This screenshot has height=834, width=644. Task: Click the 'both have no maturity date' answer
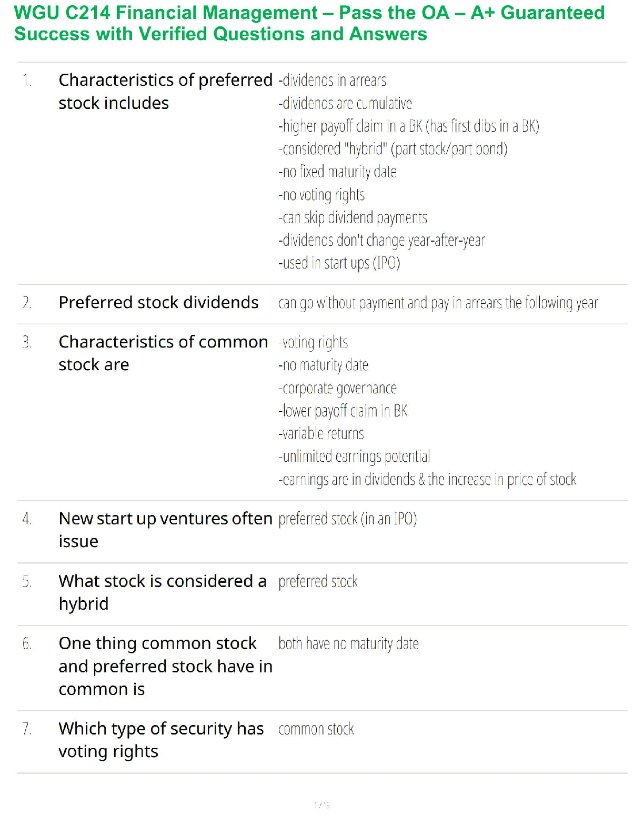(x=349, y=643)
